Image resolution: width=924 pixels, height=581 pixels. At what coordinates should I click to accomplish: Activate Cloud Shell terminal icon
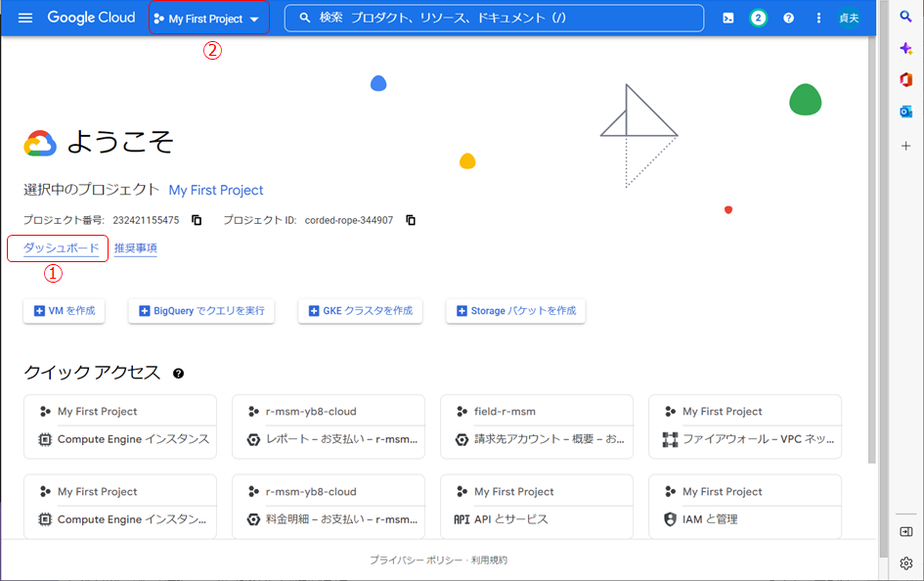click(727, 18)
